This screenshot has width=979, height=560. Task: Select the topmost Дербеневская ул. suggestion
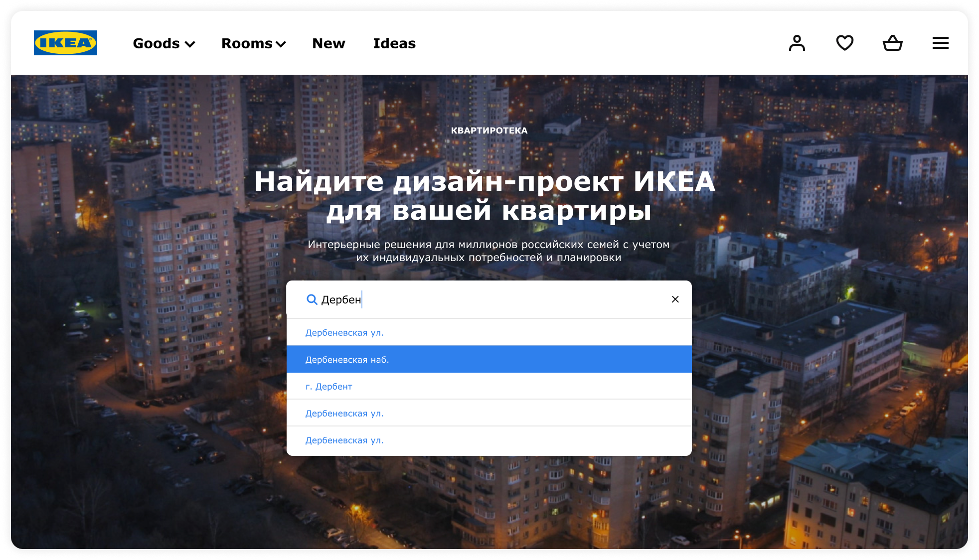pyautogui.click(x=489, y=332)
